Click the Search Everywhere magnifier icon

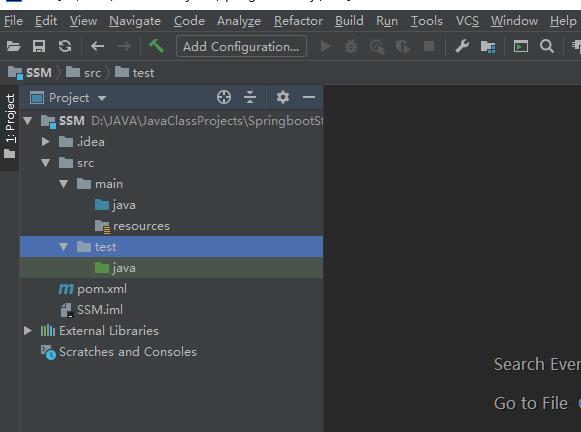pyautogui.click(x=547, y=47)
